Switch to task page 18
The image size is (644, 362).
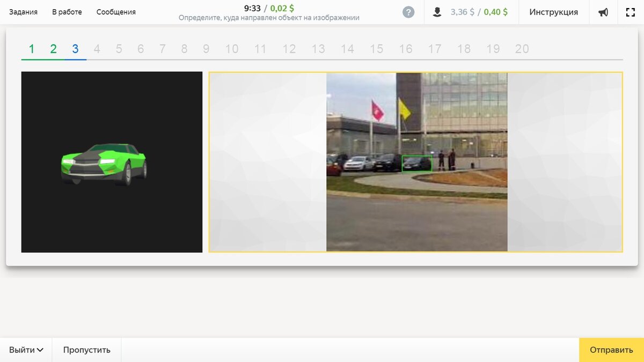(464, 49)
